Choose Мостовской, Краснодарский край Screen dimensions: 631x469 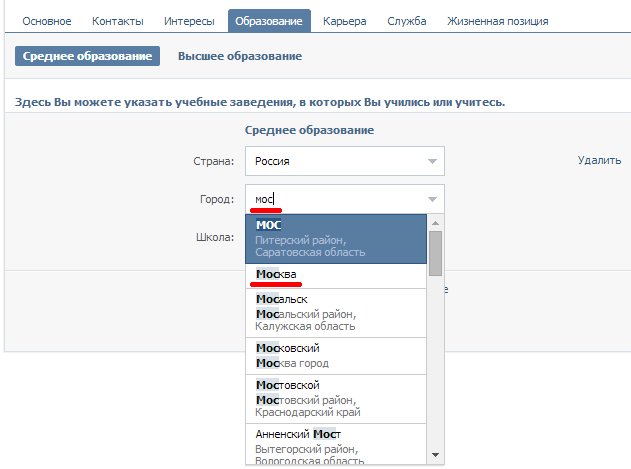pyautogui.click(x=336, y=399)
